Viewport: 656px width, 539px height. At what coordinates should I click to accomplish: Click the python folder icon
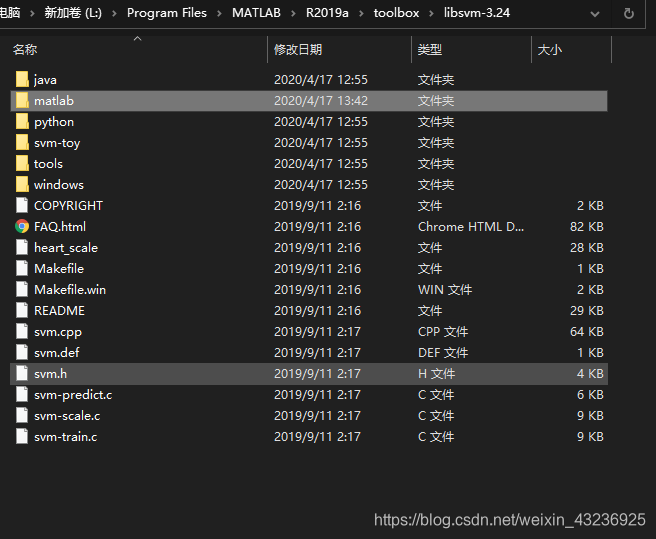coord(22,121)
